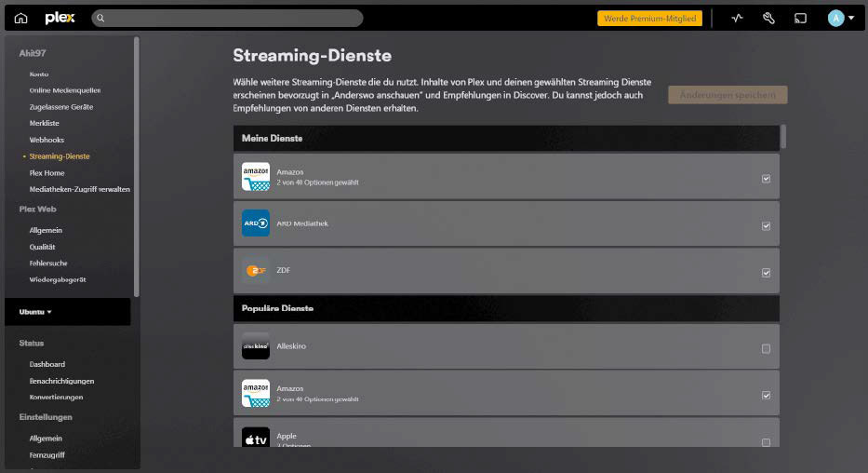The width and height of the screenshot is (868, 473).
Task: Open Online Medienquellen
Action: [65, 90]
